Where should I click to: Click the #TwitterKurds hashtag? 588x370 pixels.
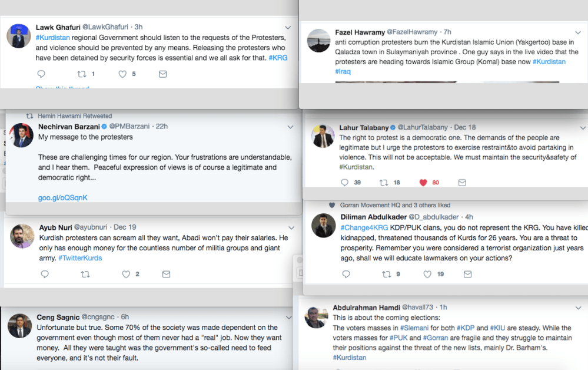tap(80, 257)
